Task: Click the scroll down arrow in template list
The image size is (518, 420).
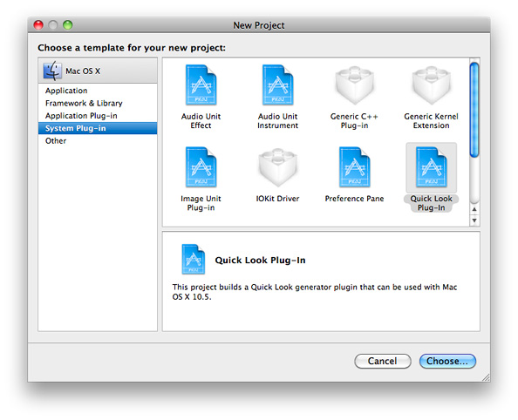Action: point(474,220)
